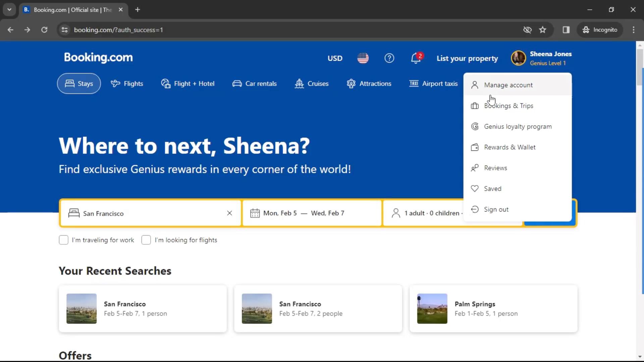The width and height of the screenshot is (644, 362).
Task: Click the Car rentals icon
Action: [236, 83]
